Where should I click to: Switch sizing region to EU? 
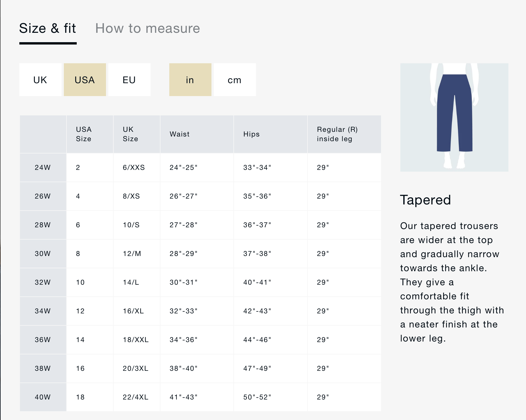[x=129, y=80]
